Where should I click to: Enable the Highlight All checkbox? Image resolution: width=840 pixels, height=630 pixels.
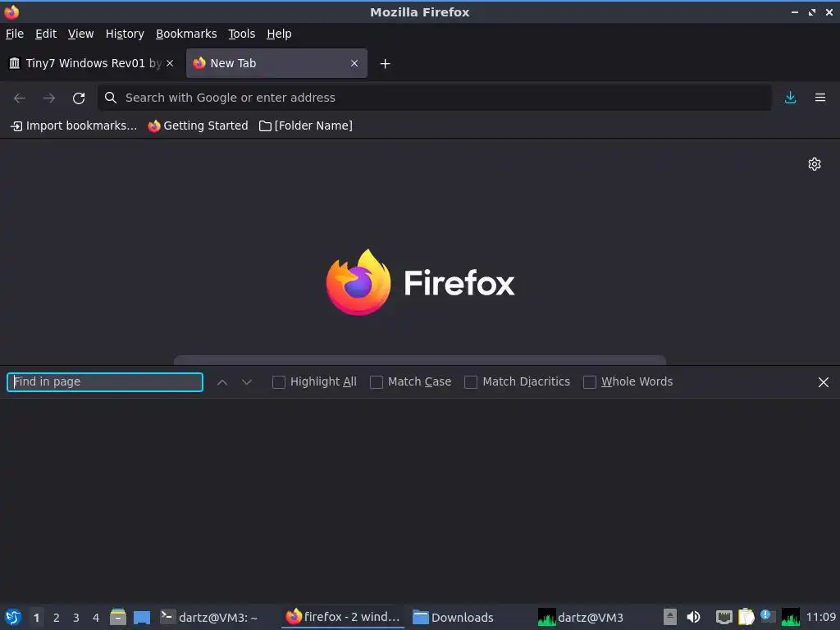tap(279, 382)
